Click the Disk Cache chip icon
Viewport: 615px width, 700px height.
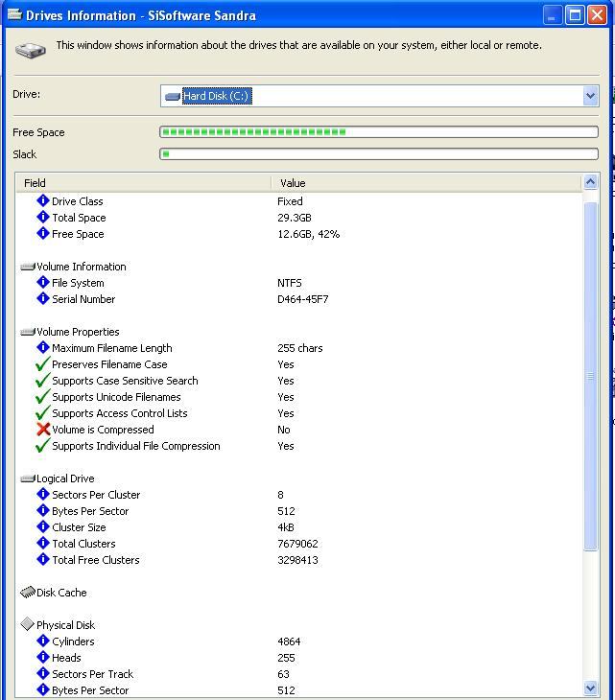pos(28,593)
